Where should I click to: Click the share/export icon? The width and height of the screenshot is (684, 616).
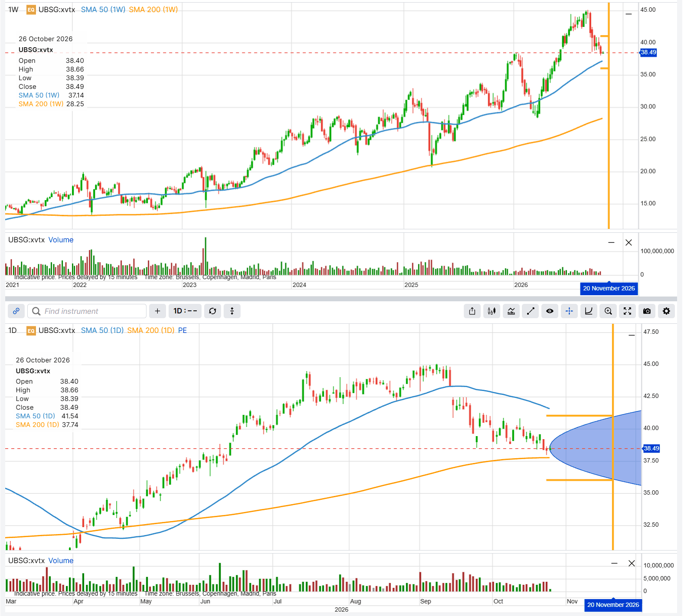coord(472,311)
